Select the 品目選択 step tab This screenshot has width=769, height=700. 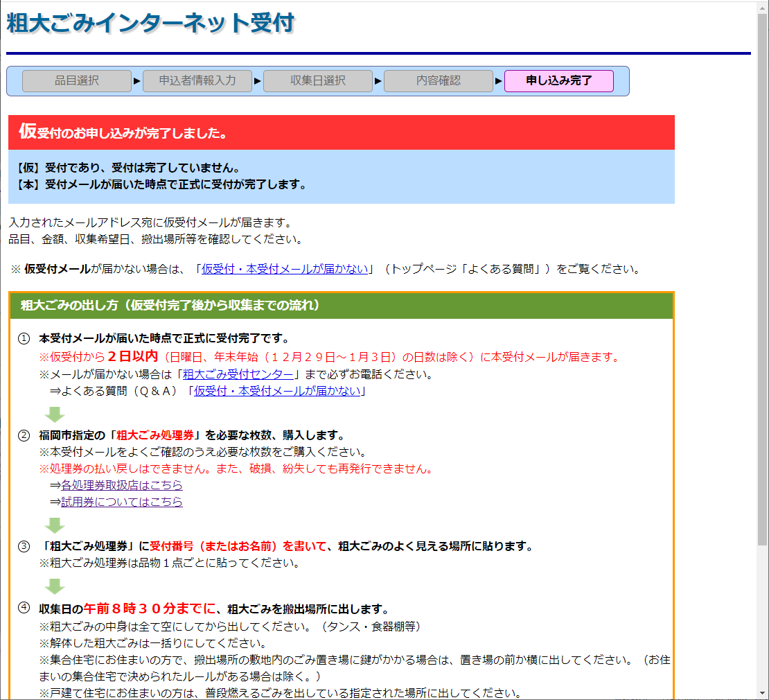click(x=76, y=80)
